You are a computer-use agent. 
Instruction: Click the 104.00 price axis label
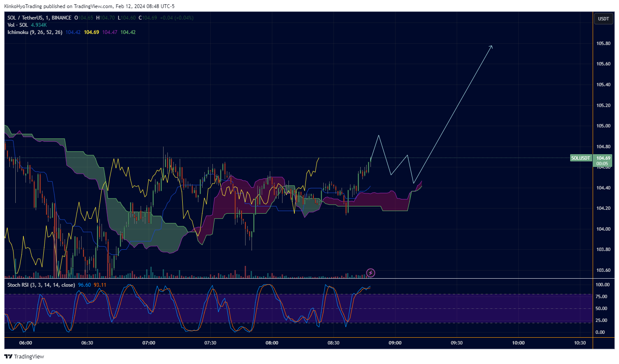click(603, 229)
